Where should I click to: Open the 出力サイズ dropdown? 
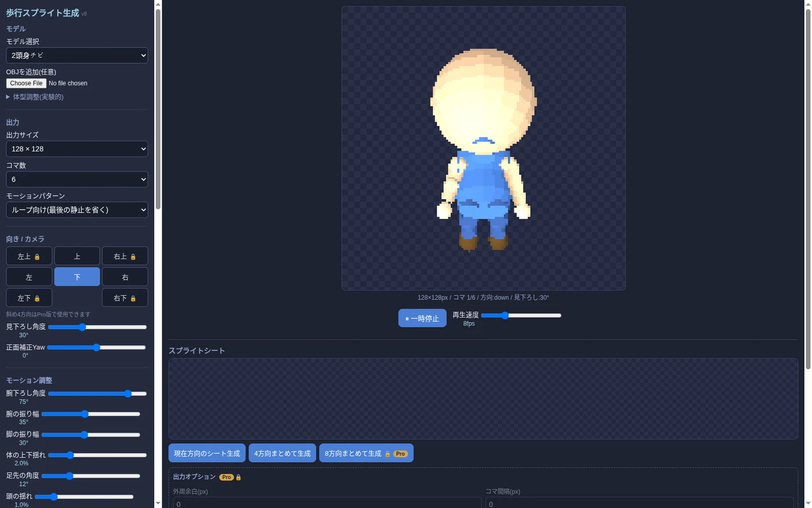pyautogui.click(x=77, y=149)
